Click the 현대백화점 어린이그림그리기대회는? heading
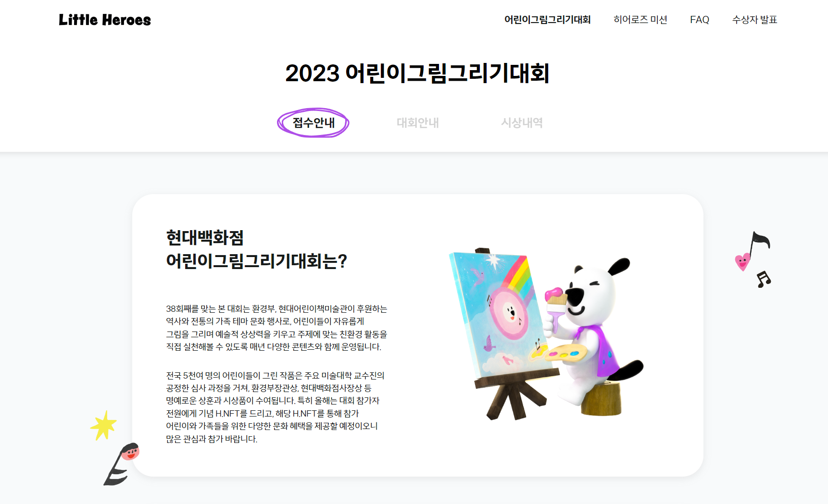The height and width of the screenshot is (504, 828). click(256, 249)
